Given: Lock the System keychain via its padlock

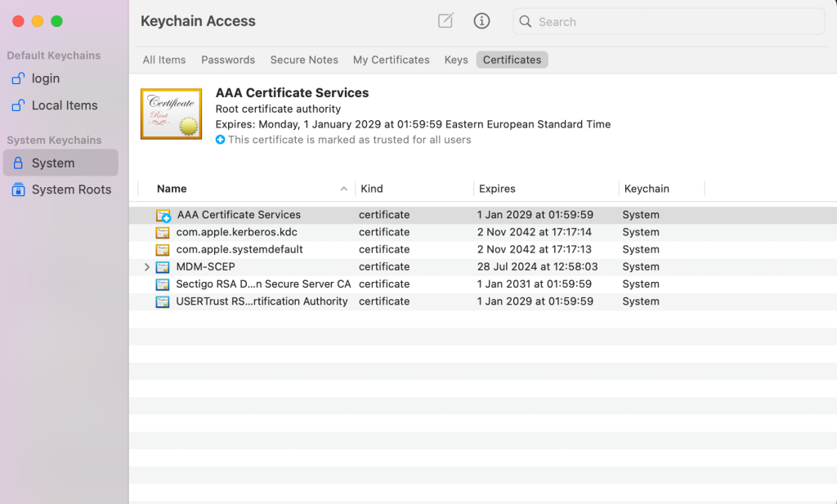Looking at the screenshot, I should tap(18, 162).
